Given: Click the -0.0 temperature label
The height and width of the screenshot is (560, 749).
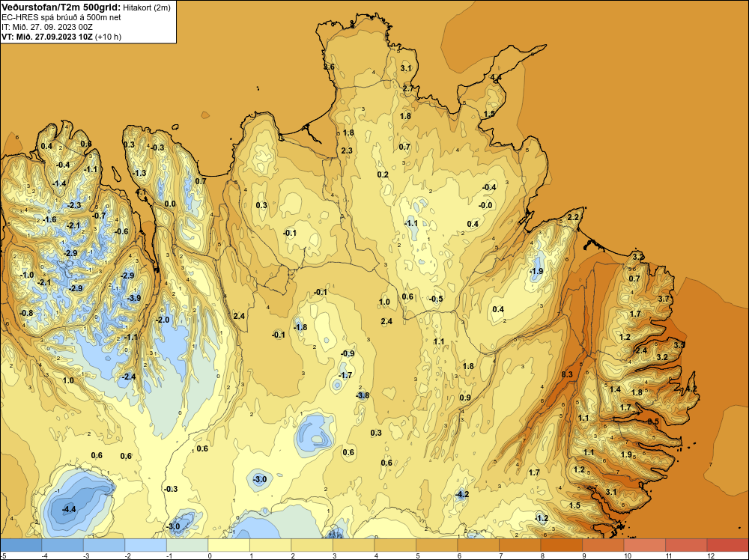Looking at the screenshot, I should 485,205.
